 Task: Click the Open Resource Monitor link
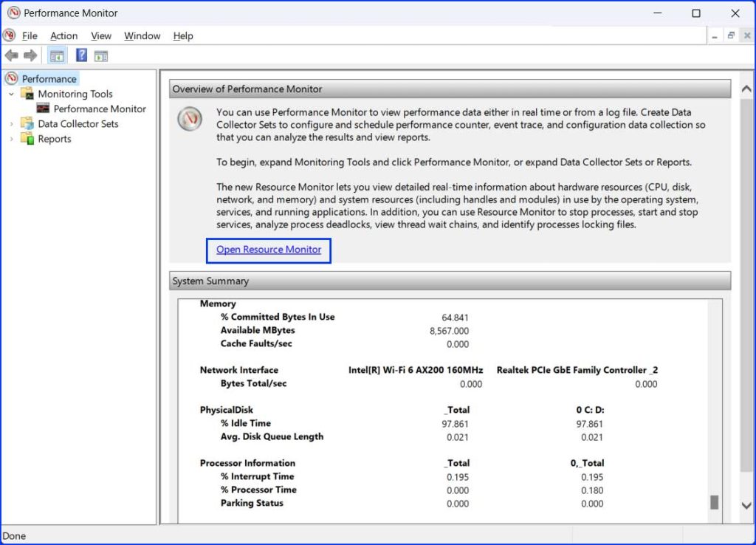[x=269, y=250]
